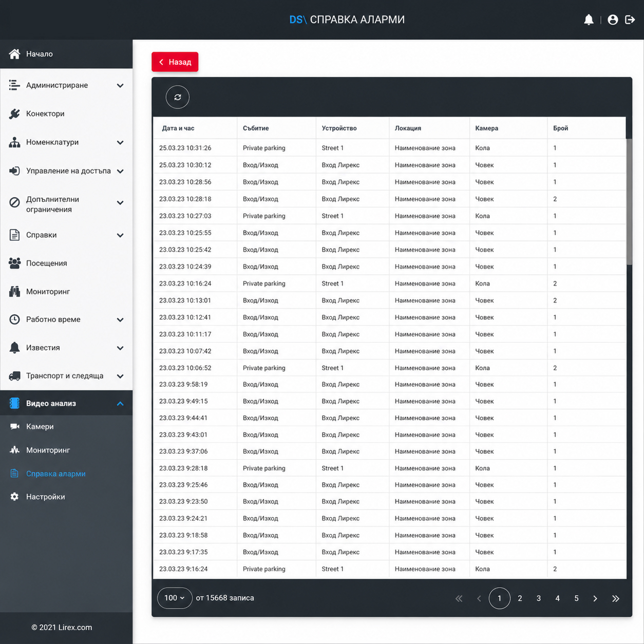Open the 100 records per page dropdown
Viewport: 644px width, 644px height.
click(x=175, y=598)
